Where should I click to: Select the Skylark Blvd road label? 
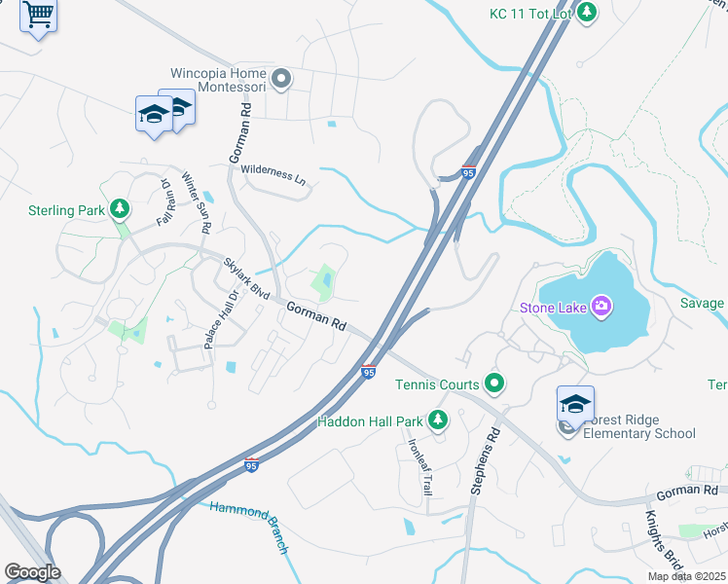pos(246,278)
